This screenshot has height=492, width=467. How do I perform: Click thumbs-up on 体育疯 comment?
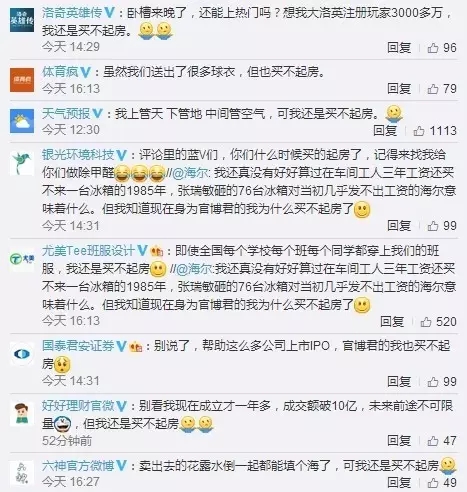433,89
